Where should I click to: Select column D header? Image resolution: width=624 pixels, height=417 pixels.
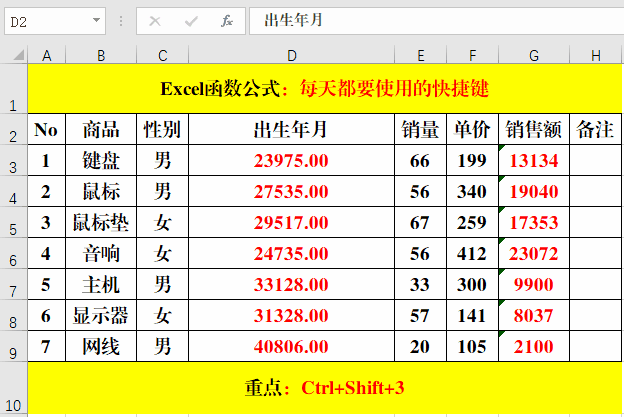click(291, 54)
